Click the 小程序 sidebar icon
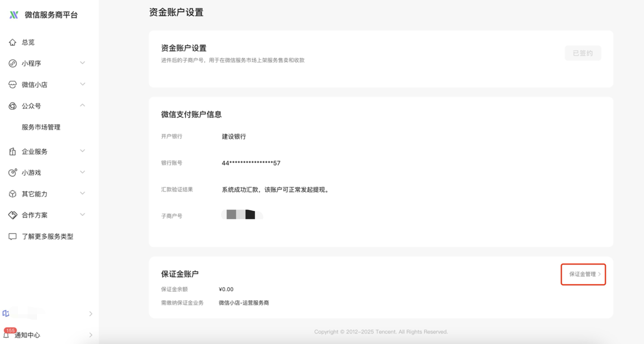Image resolution: width=644 pixels, height=344 pixels. (13, 63)
